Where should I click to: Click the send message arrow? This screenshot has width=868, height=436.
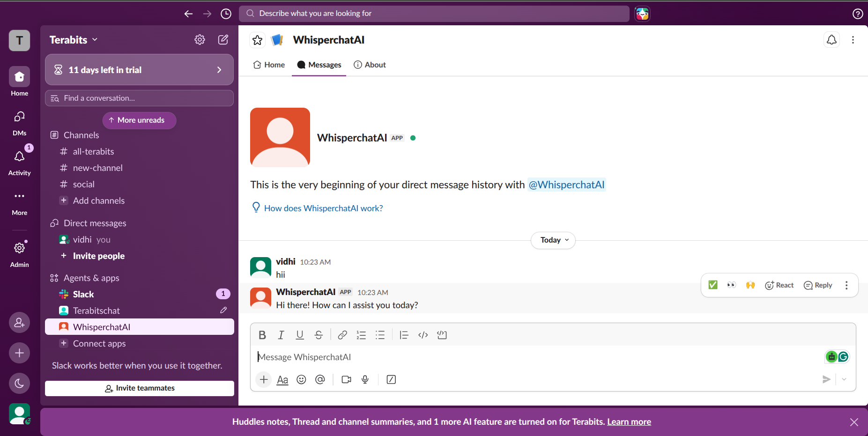click(826, 379)
